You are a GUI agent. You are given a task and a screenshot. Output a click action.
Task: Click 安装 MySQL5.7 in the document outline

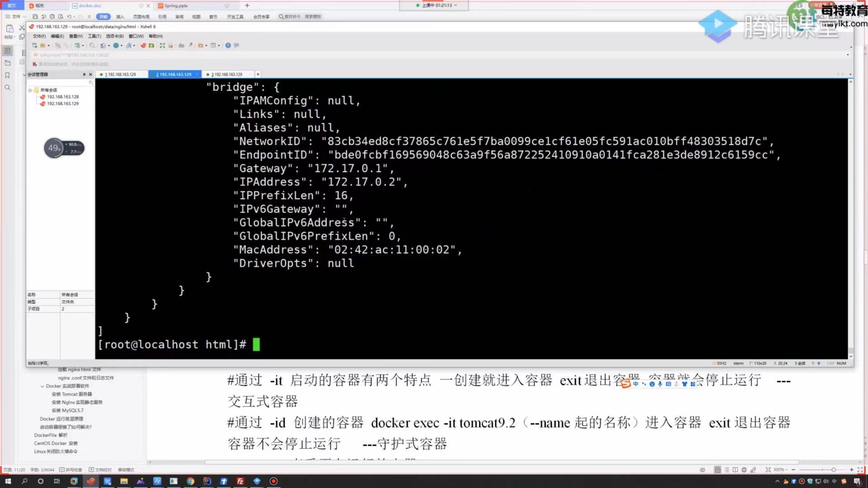tap(67, 410)
